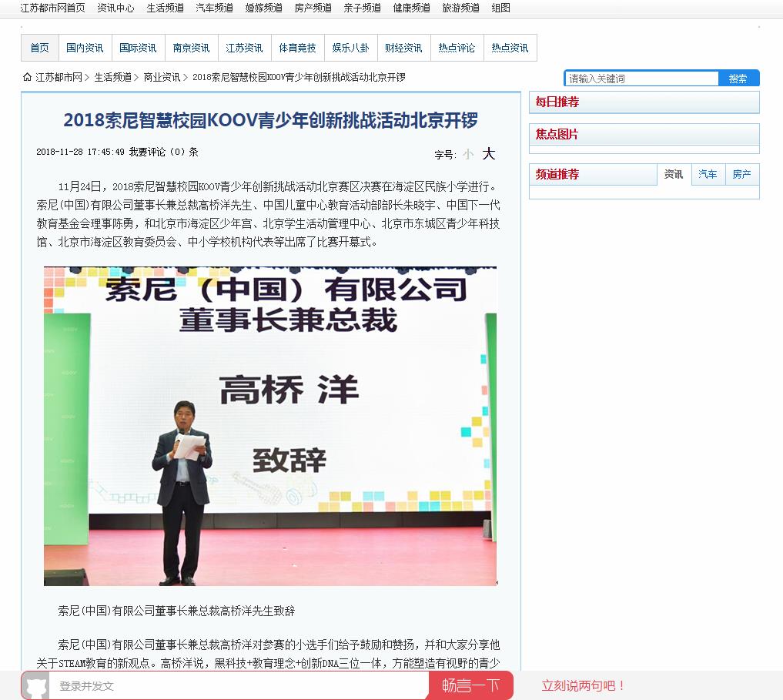Click the speech photo of 高桥洋
This screenshot has width=783, height=700.
click(x=270, y=426)
